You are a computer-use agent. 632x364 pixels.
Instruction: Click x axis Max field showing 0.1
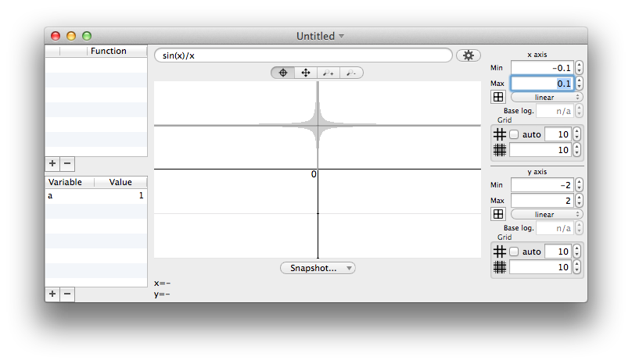(542, 84)
